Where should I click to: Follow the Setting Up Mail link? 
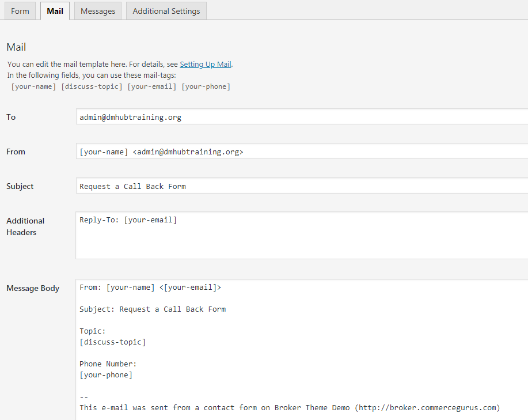click(x=206, y=64)
